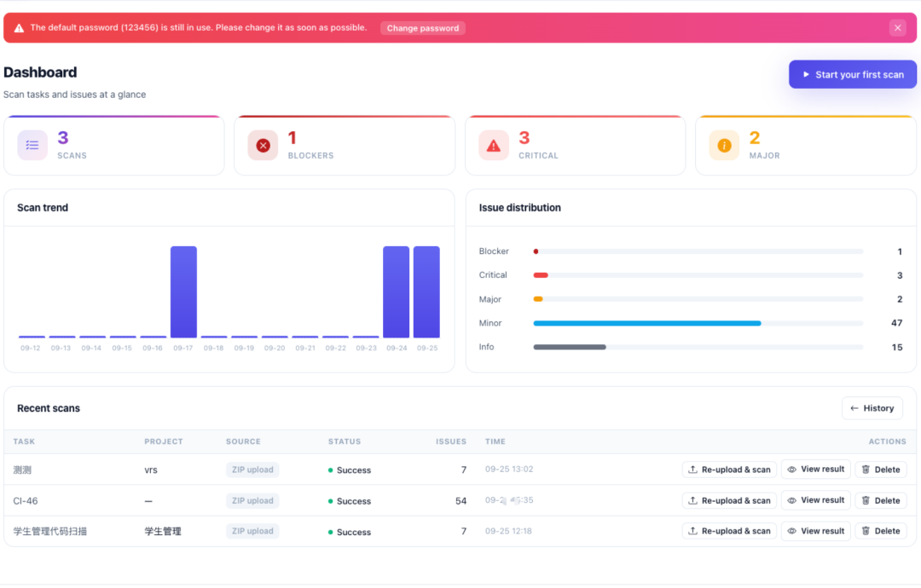The width and height of the screenshot is (921, 588).
Task: Dismiss the default password alert banner
Action: click(x=897, y=27)
